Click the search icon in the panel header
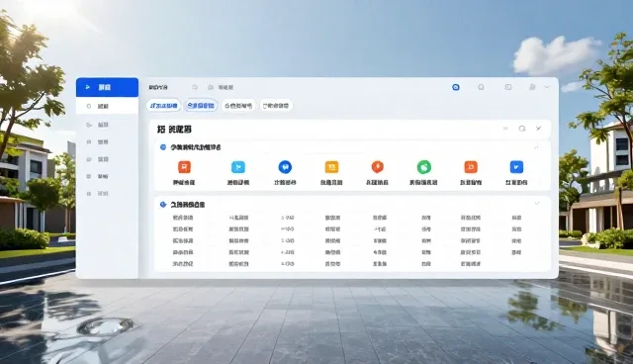Image resolution: width=633 pixels, height=364 pixels. [522, 129]
